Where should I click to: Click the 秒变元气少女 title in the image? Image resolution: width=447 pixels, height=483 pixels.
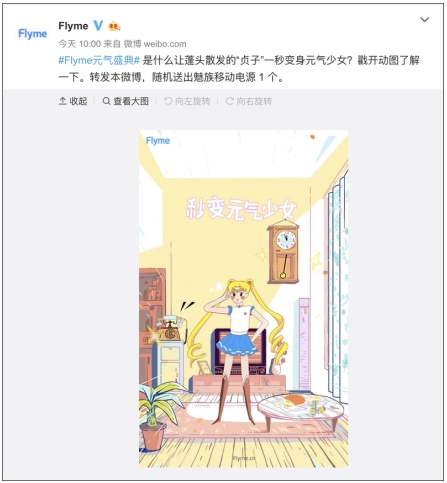[241, 210]
